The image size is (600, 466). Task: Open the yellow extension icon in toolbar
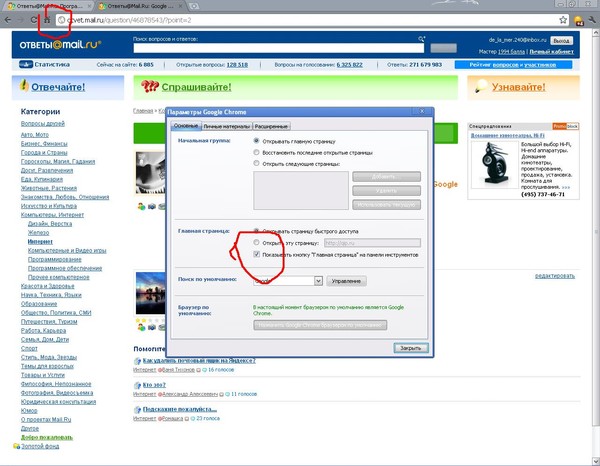click(579, 20)
